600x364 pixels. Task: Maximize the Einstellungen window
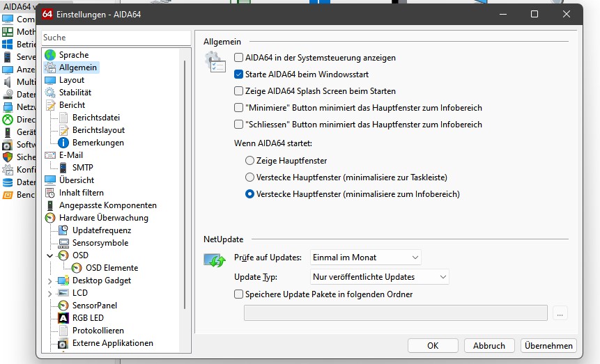[x=534, y=14]
